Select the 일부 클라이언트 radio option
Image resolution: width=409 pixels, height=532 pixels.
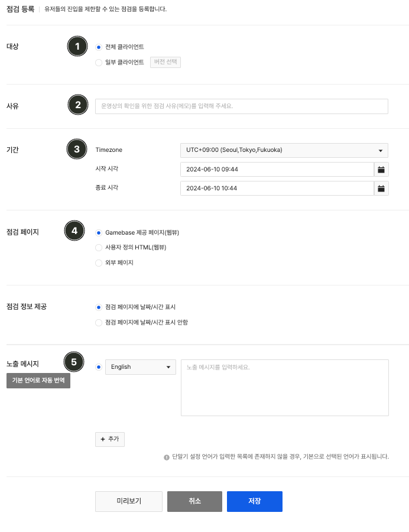pos(99,63)
